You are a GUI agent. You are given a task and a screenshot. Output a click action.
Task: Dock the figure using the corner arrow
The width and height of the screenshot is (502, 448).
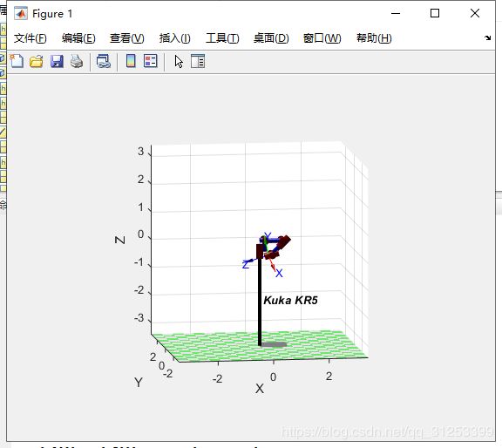coord(487,37)
